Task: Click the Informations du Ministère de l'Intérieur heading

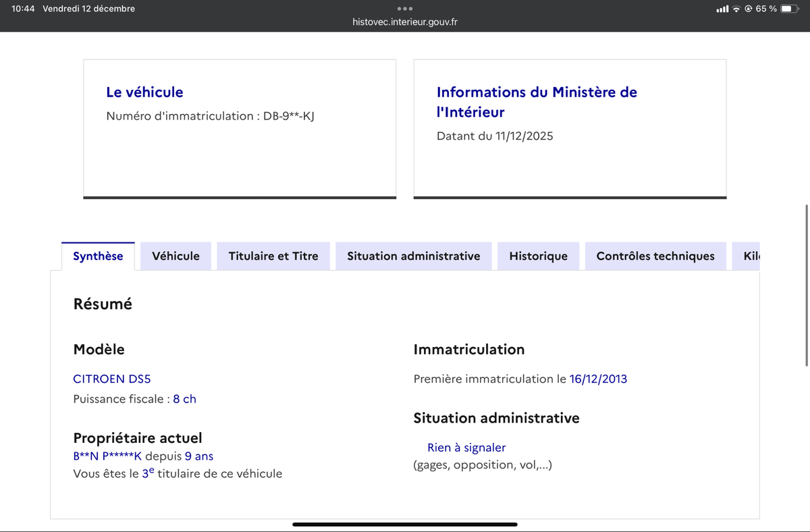Action: pyautogui.click(x=537, y=102)
